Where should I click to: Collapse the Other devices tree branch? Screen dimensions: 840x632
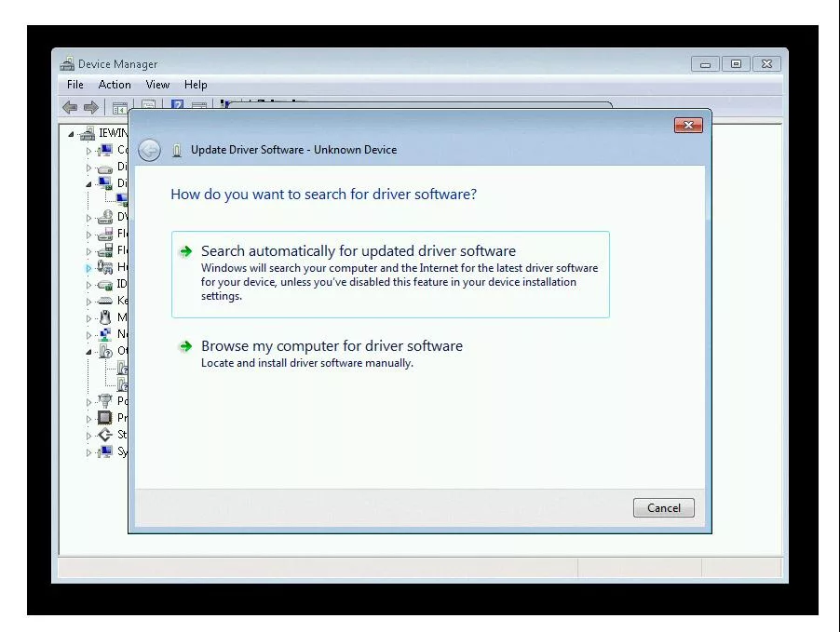point(89,350)
